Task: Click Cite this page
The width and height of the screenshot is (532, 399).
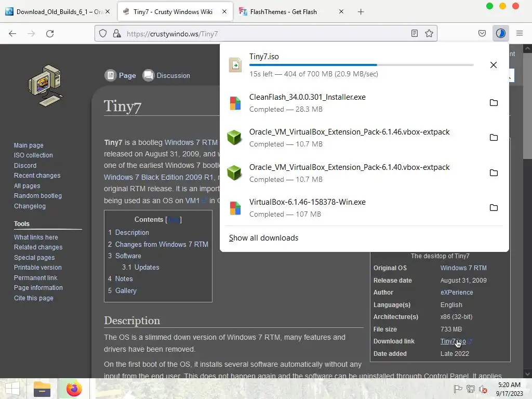Action: [34, 298]
